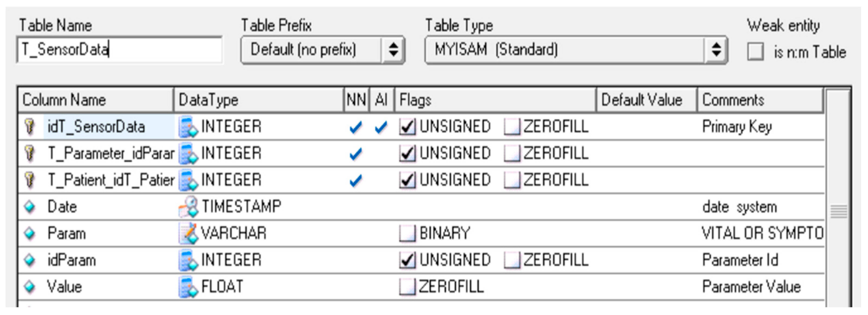Click the diamond icon beside Date column
The height and width of the screenshot is (315, 868).
(30, 207)
